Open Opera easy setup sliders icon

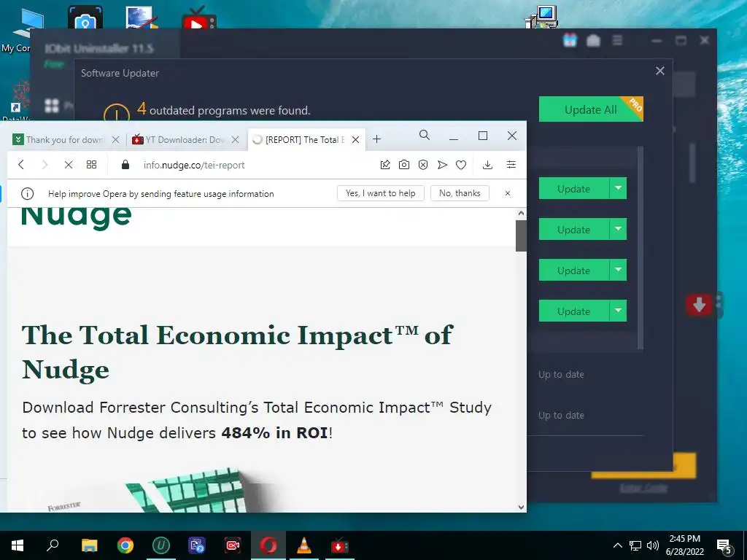(x=511, y=165)
